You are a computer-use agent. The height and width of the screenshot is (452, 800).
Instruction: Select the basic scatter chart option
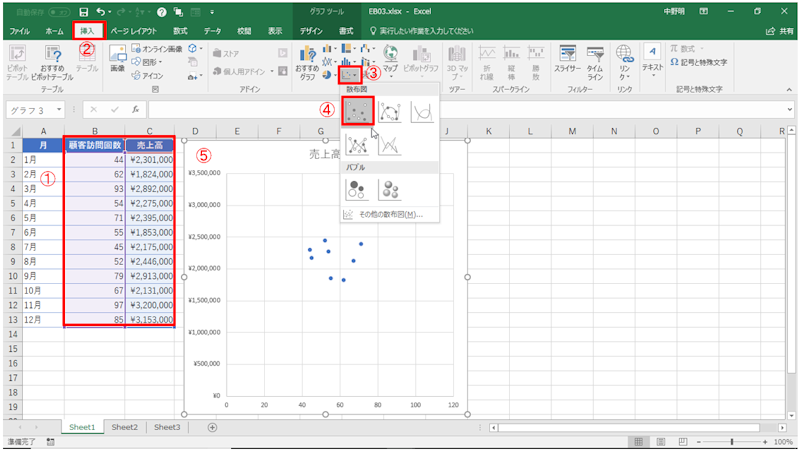pyautogui.click(x=359, y=113)
